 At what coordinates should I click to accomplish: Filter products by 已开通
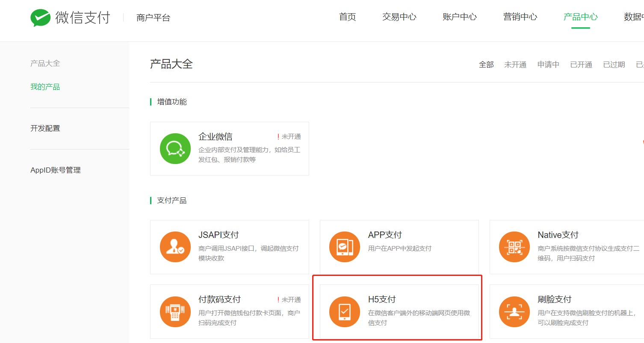click(581, 64)
